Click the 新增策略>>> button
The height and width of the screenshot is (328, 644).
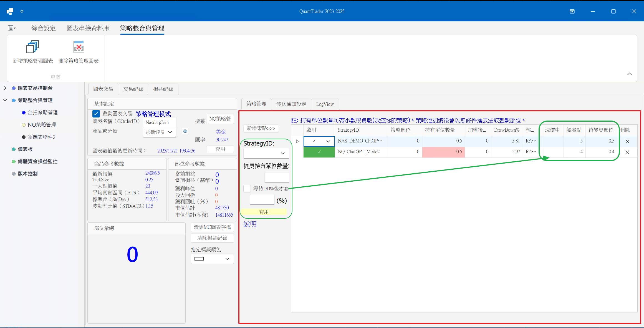tap(261, 128)
